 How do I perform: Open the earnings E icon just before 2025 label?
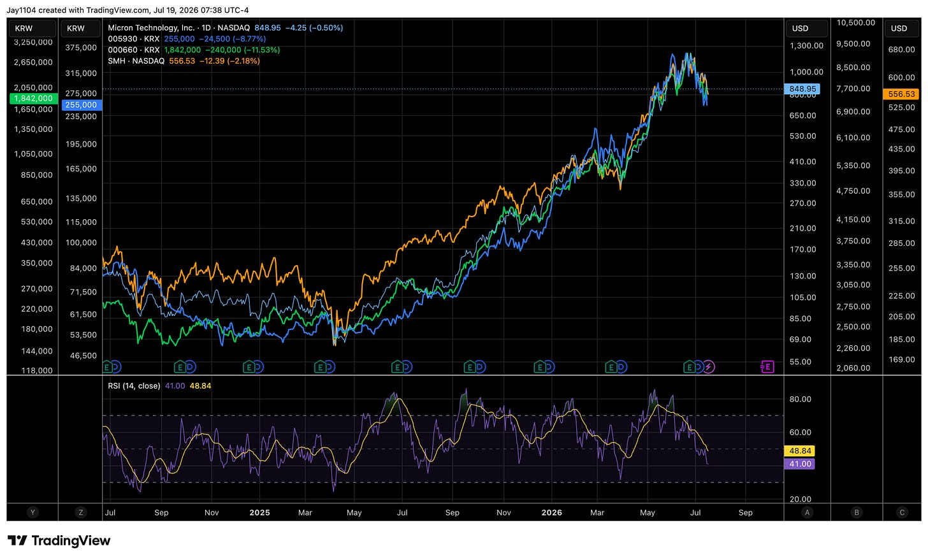tap(249, 367)
